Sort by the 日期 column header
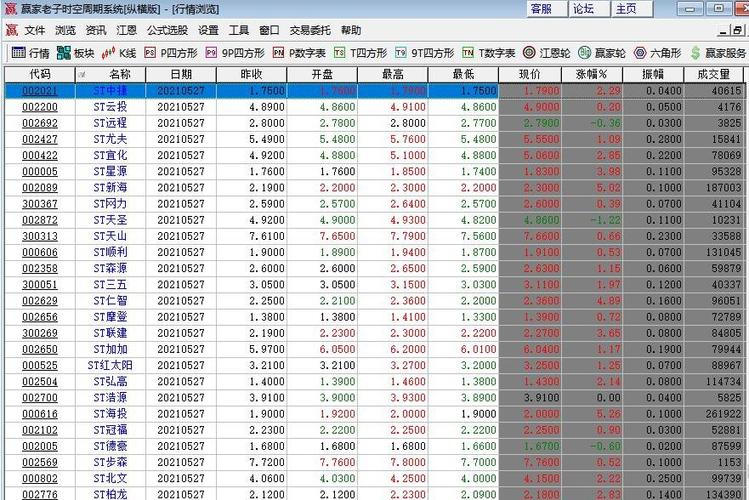Image resolution: width=749 pixels, height=500 pixels. 181,74
